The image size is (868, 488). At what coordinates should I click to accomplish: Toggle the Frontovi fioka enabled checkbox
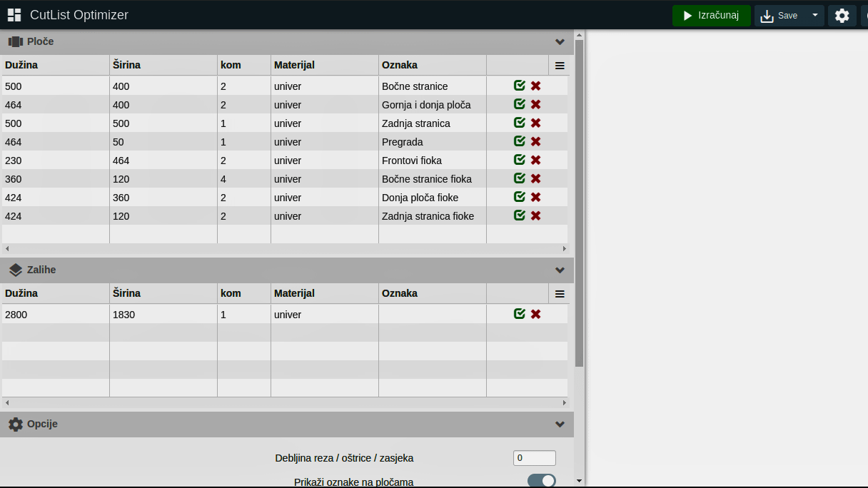point(520,161)
